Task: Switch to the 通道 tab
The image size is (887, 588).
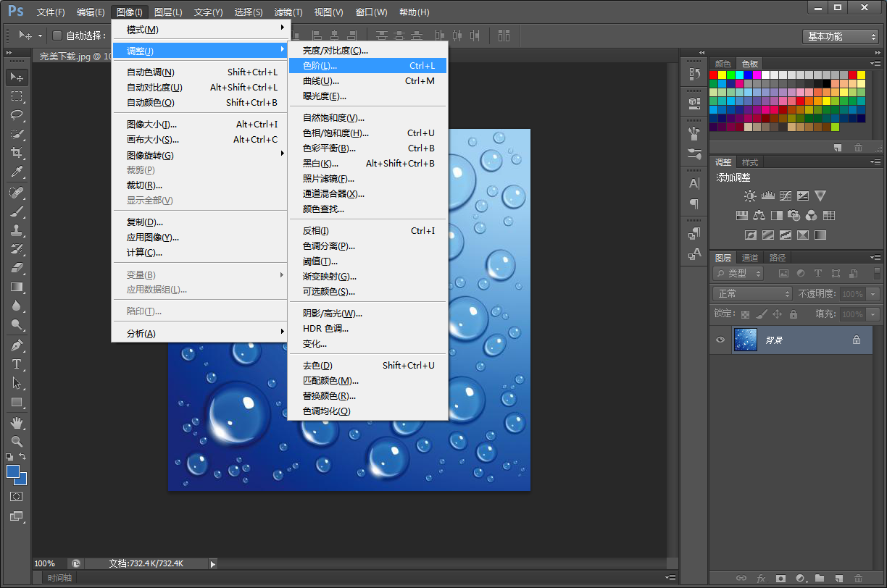Action: pyautogui.click(x=750, y=258)
